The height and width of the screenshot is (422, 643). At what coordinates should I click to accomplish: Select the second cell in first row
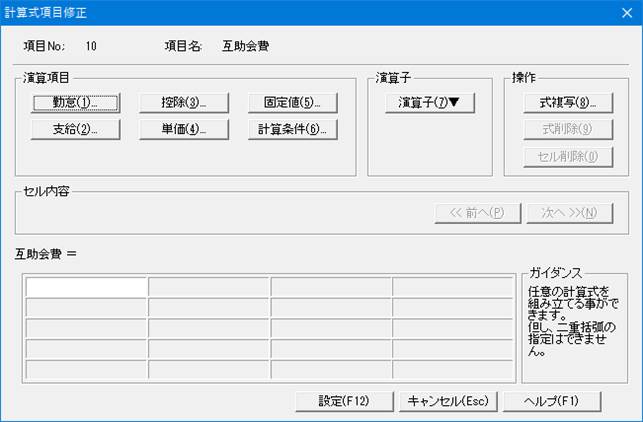[209, 287]
